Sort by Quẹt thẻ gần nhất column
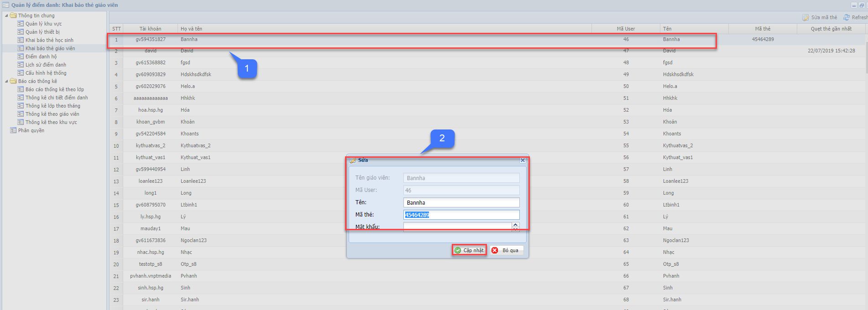Viewport: 868px width, 310px height. (x=831, y=29)
